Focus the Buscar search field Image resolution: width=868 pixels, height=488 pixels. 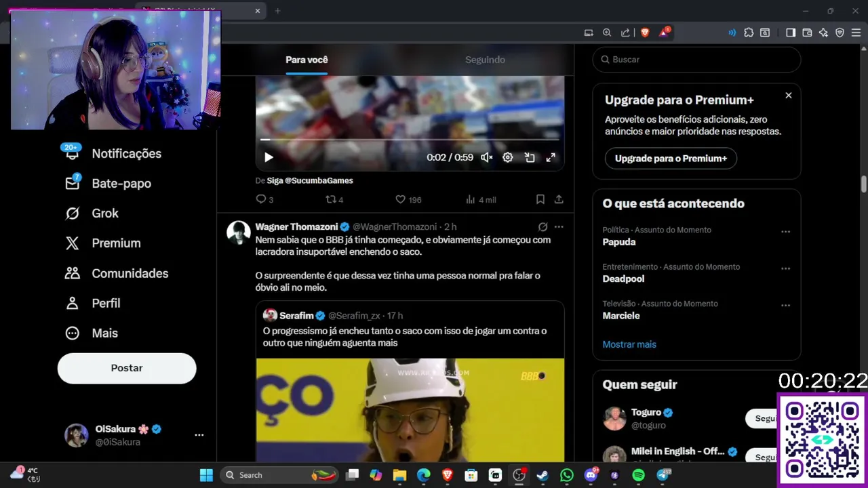tap(696, 60)
